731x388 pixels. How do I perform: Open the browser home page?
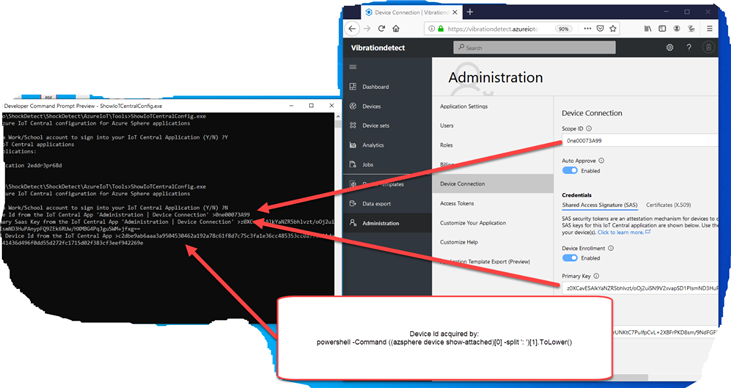click(x=396, y=28)
